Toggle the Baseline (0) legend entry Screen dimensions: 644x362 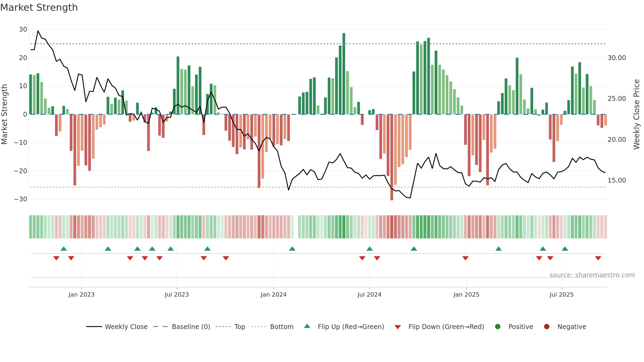182,327
